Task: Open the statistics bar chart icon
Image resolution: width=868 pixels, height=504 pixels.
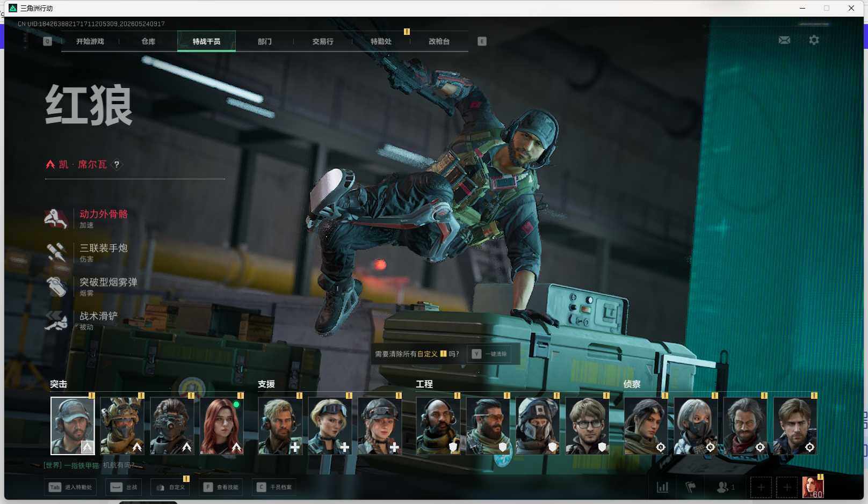Action: [x=663, y=487]
